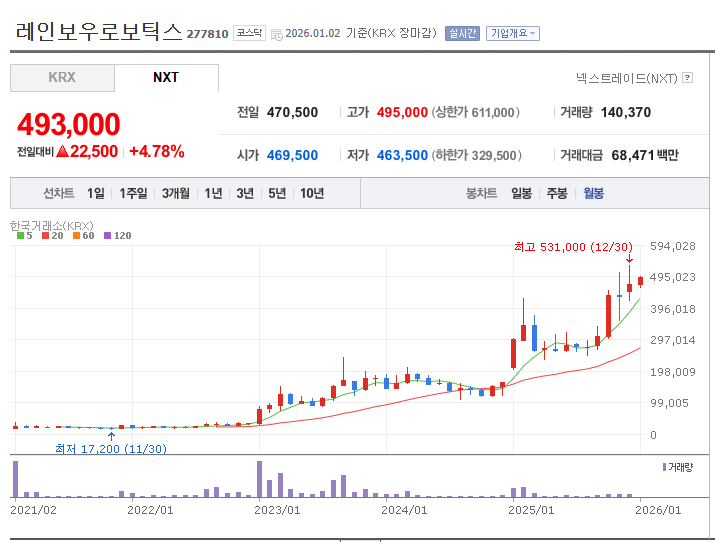The image size is (715, 542).
Task: Open the 기업개요 dropdown
Action: click(513, 33)
